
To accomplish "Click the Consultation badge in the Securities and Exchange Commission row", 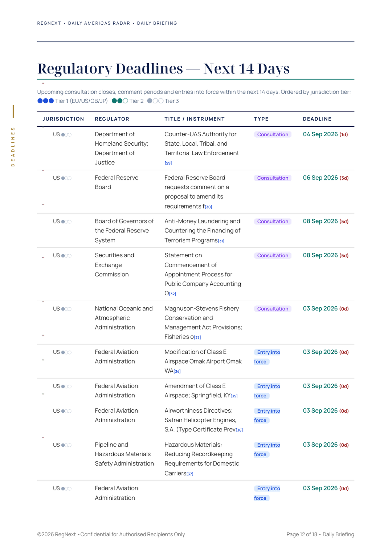I will (x=273, y=256).
